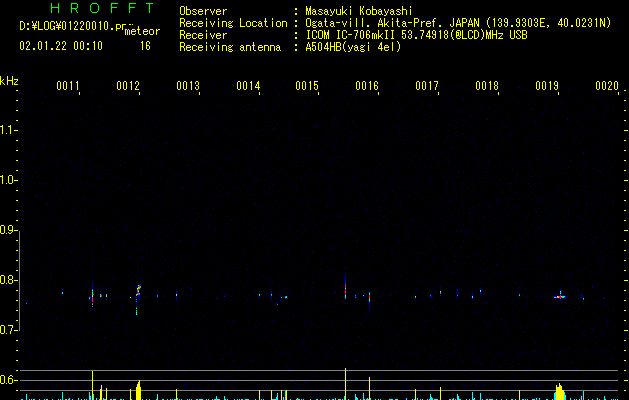Click time marker 0013
The width and height of the screenshot is (629, 400).
pyautogui.click(x=188, y=86)
